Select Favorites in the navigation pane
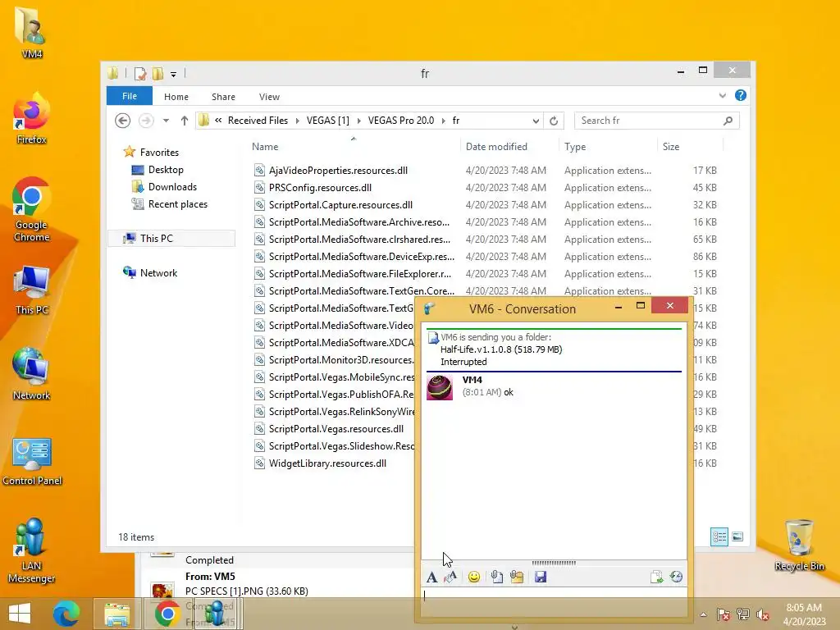The height and width of the screenshot is (630, 840). point(159,152)
